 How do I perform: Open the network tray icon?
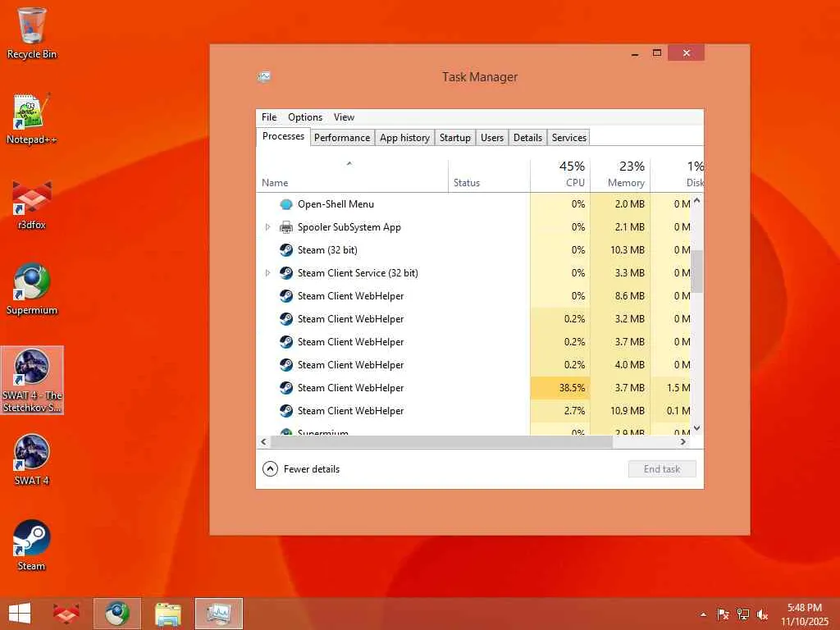click(x=742, y=614)
